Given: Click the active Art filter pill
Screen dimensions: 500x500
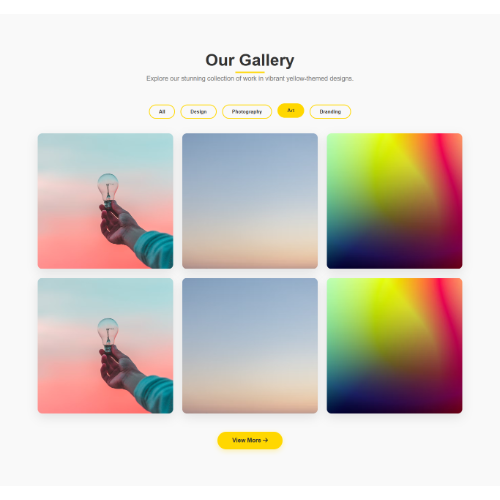Looking at the screenshot, I should [x=291, y=110].
